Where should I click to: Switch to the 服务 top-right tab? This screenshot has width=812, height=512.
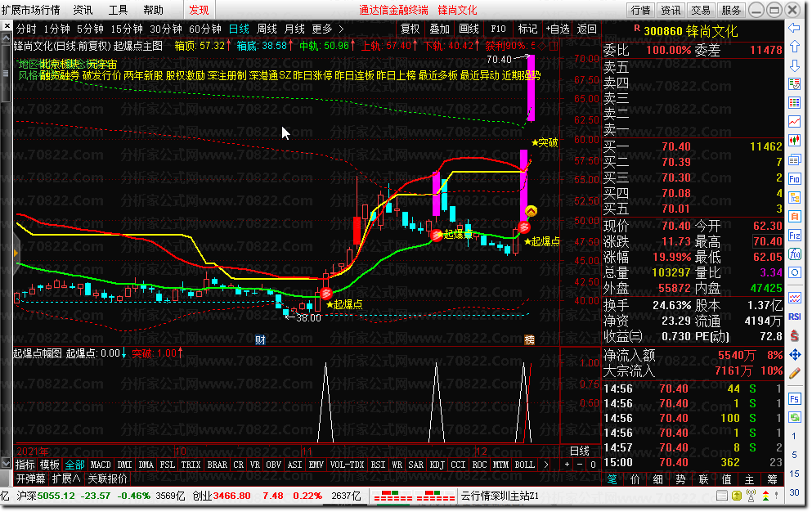(x=731, y=10)
